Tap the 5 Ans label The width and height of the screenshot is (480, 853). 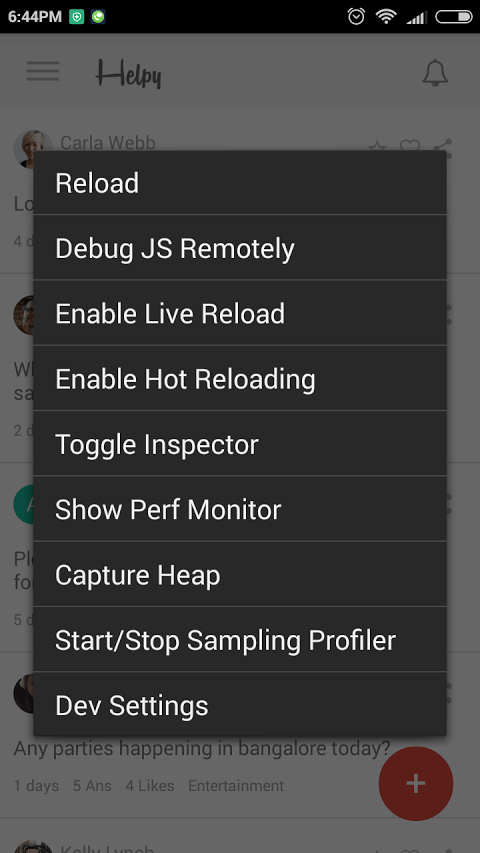tap(92, 786)
